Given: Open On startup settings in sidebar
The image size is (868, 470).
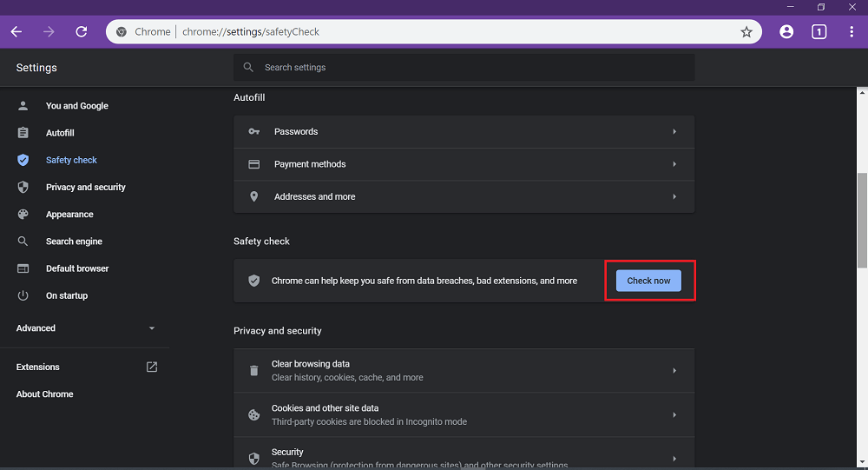Looking at the screenshot, I should [x=67, y=296].
